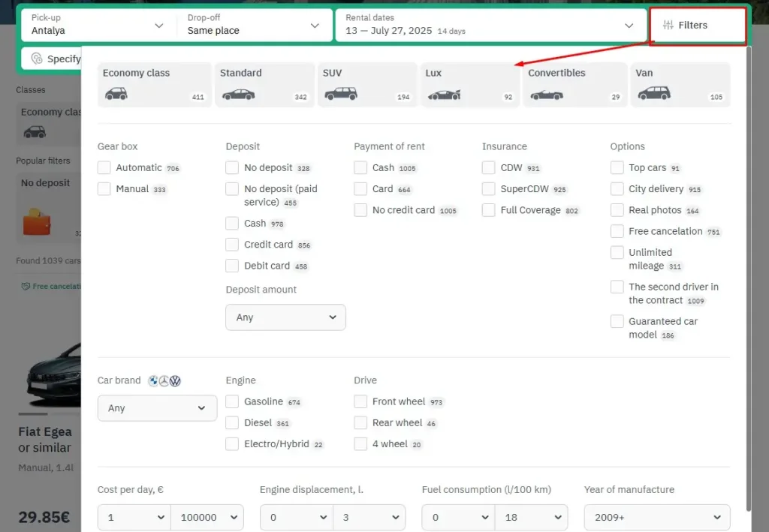Click the Standard sedan icon
Screen dimensions: 769x532
pyautogui.click(x=238, y=94)
